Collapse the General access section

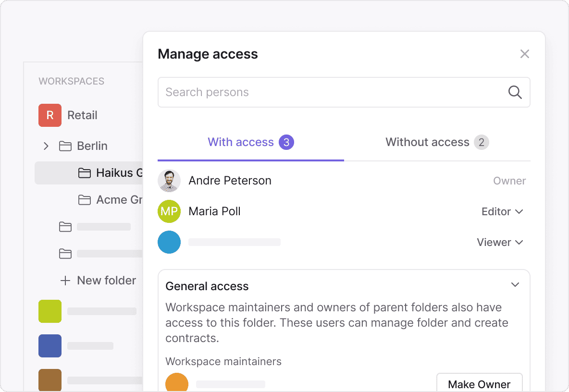tap(515, 285)
